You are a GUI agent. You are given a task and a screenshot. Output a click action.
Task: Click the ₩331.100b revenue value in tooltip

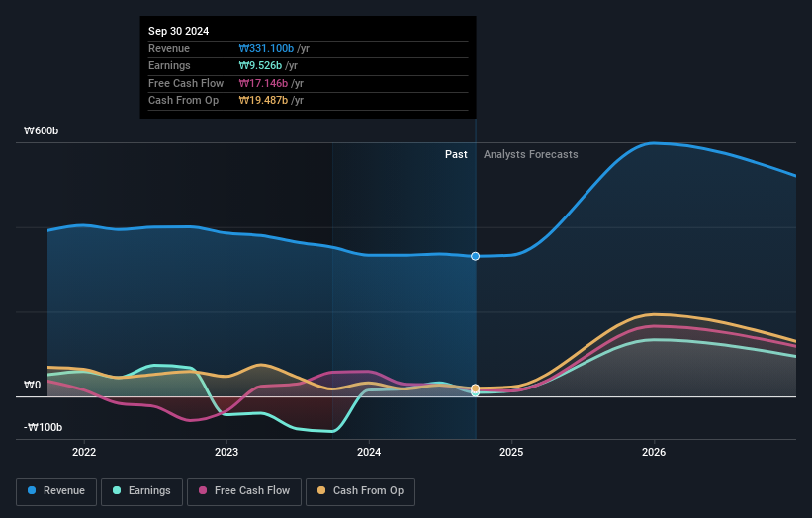pos(266,48)
